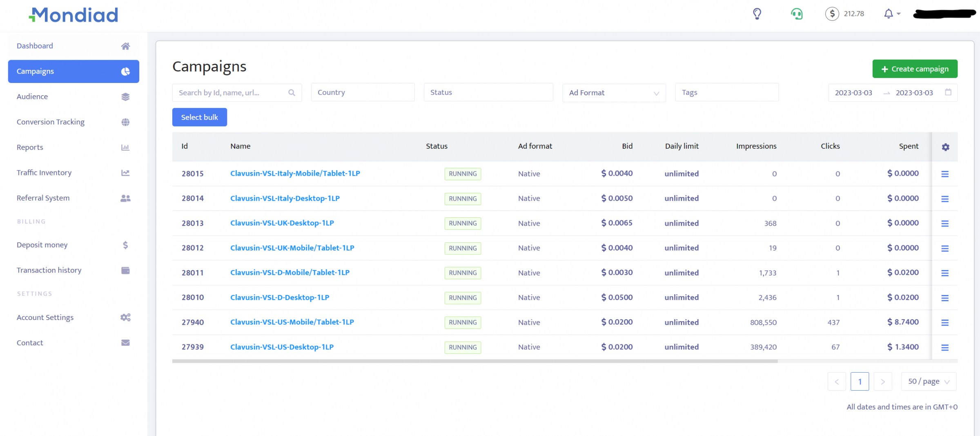
Task: Click the Create campaign button
Action: click(915, 69)
